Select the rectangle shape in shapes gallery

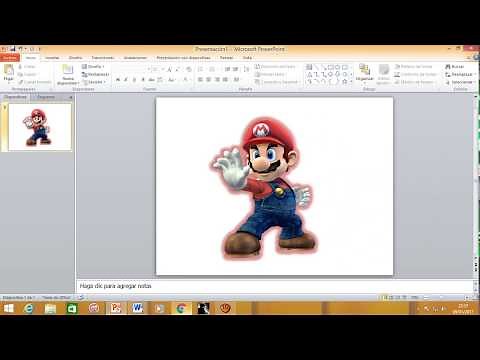click(331, 67)
